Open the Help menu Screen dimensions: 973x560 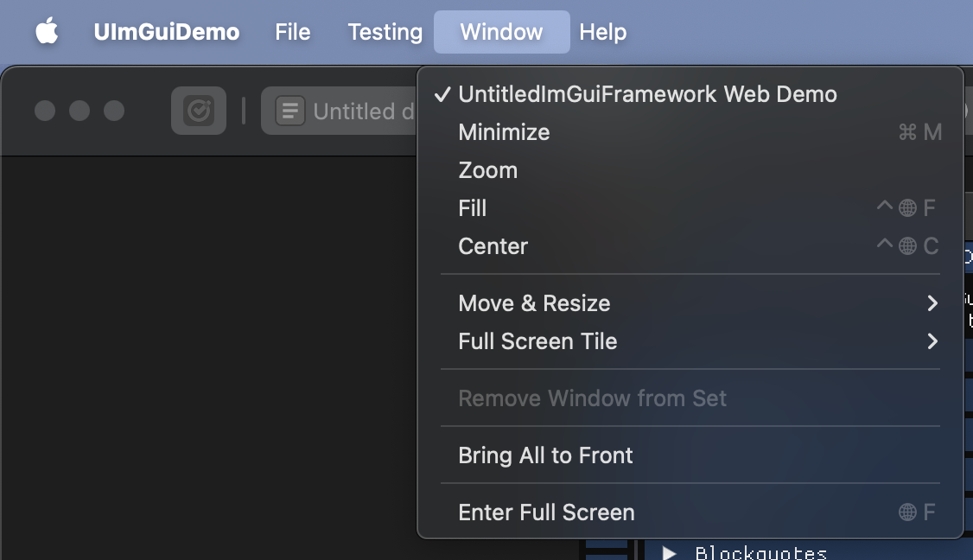[x=602, y=32]
